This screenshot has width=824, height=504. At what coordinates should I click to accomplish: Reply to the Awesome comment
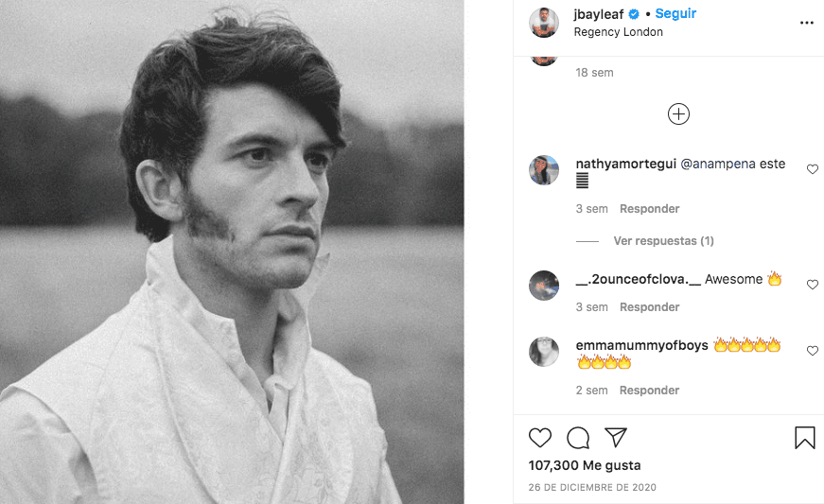pos(649,307)
